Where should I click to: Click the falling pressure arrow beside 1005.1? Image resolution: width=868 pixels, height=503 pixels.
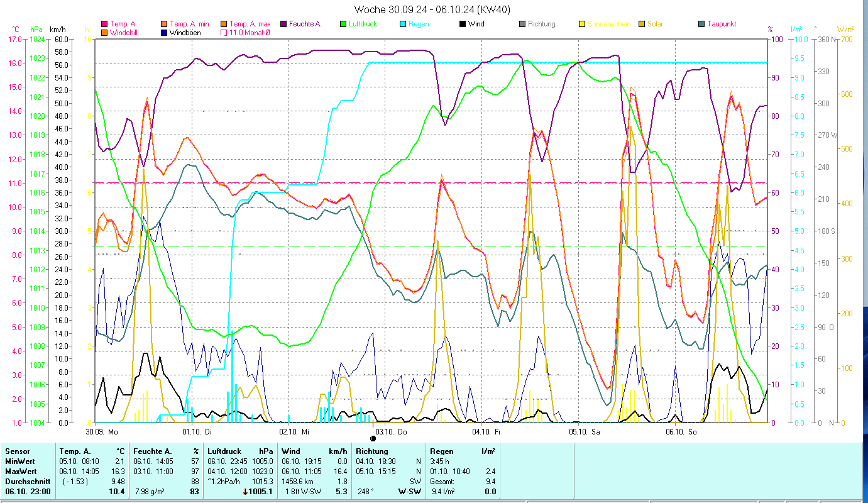click(x=244, y=492)
